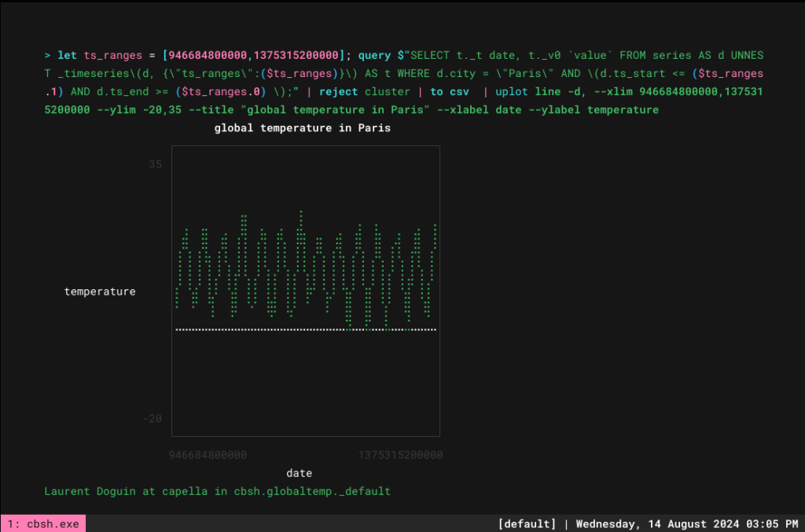The image size is (805, 532).
Task: Click the '>' prompt symbol
Action: [x=47, y=55]
